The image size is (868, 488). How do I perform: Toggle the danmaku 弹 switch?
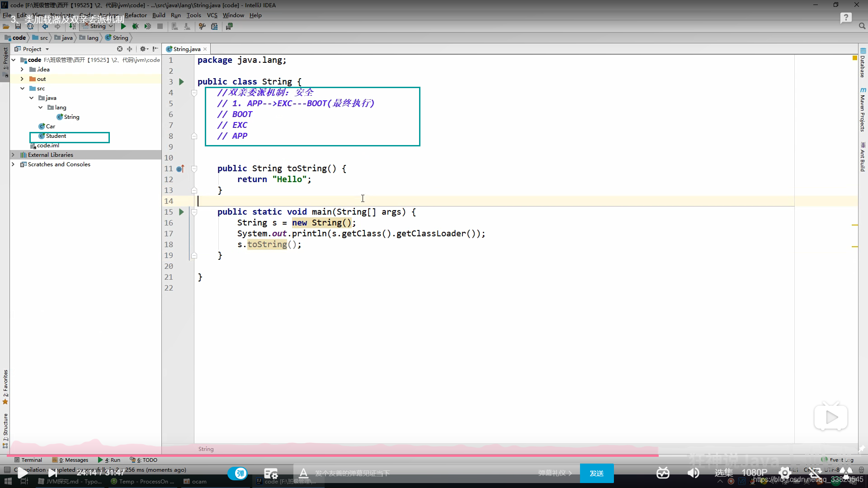point(238,473)
